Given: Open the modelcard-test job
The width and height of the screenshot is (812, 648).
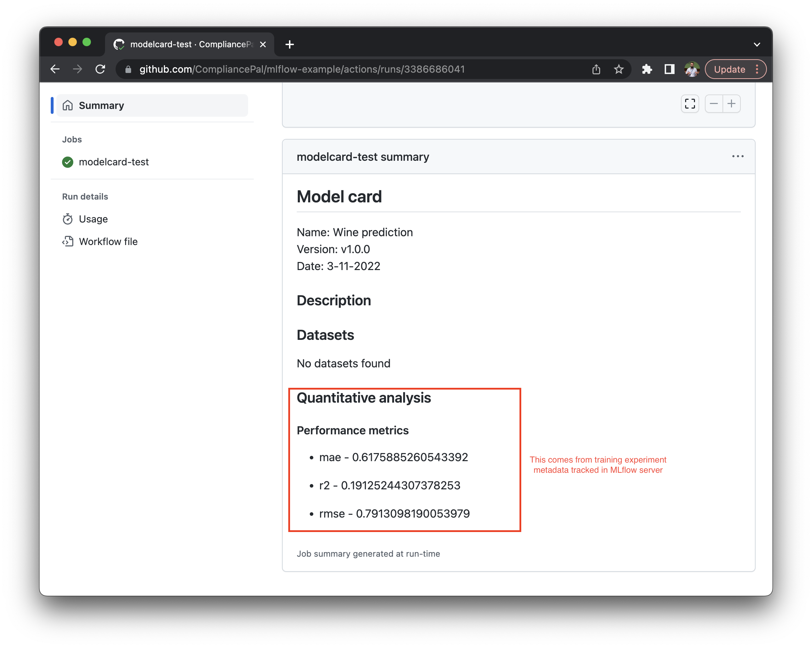Looking at the screenshot, I should coord(113,162).
